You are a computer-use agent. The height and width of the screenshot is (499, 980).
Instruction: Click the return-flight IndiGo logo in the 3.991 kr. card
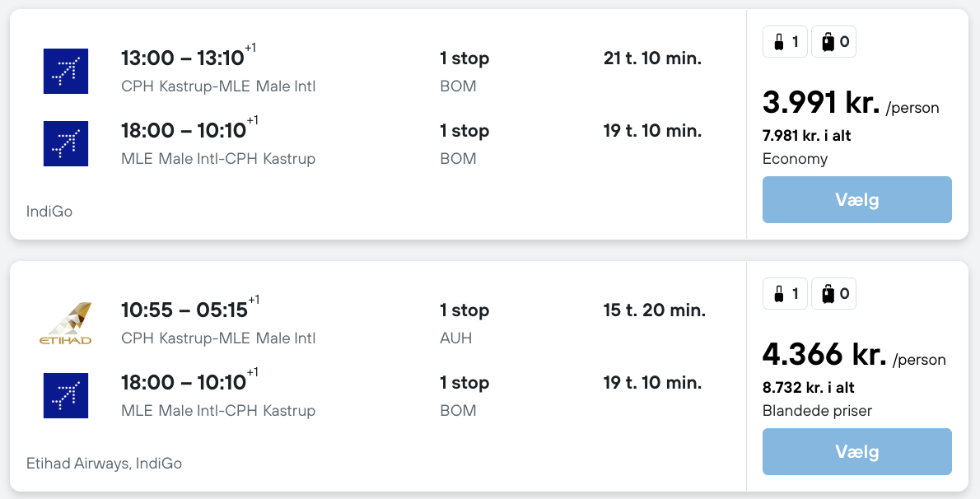66,143
